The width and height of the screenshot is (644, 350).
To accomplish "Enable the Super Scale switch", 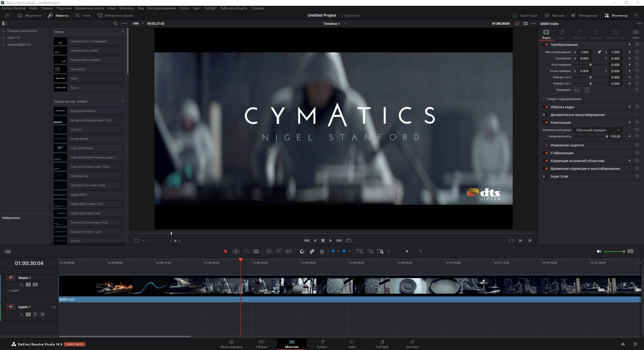I will tap(545, 177).
